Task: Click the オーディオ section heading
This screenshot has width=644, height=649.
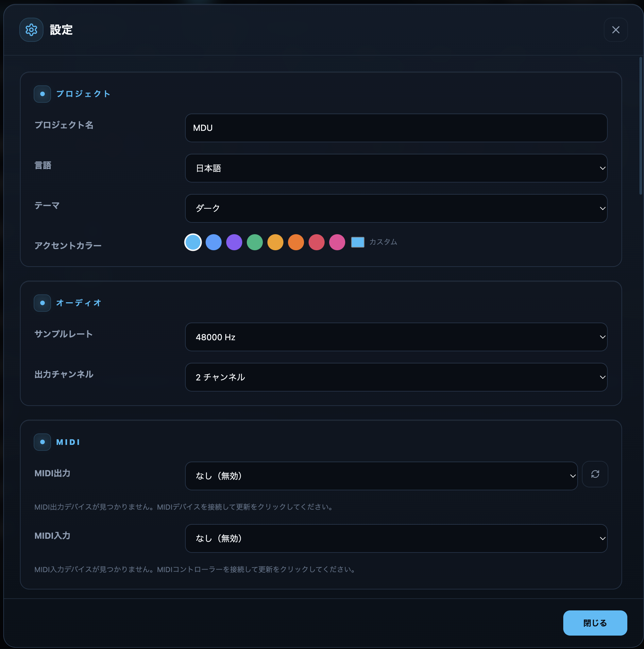Action: 78,303
